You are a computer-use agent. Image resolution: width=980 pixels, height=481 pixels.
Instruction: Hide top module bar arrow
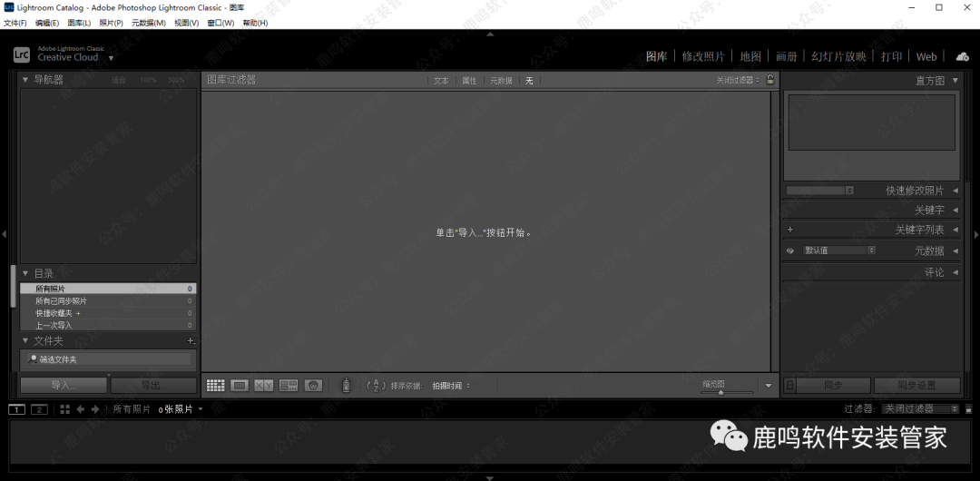[490, 34]
